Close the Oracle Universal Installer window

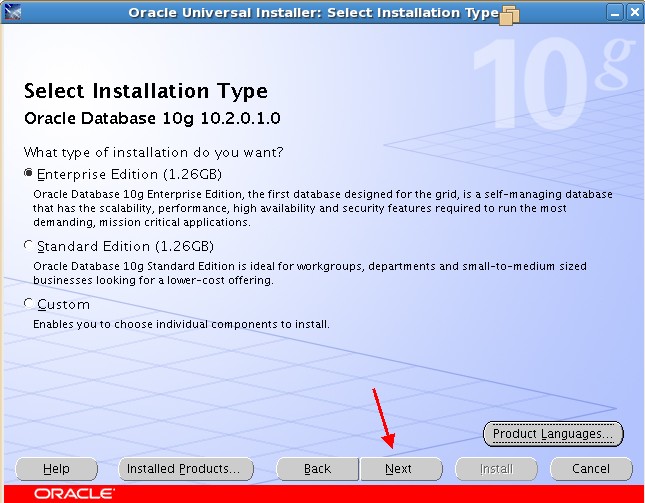point(634,13)
